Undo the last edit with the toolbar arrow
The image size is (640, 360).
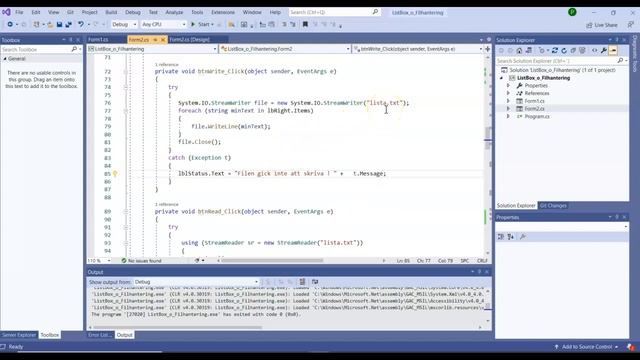click(x=81, y=24)
